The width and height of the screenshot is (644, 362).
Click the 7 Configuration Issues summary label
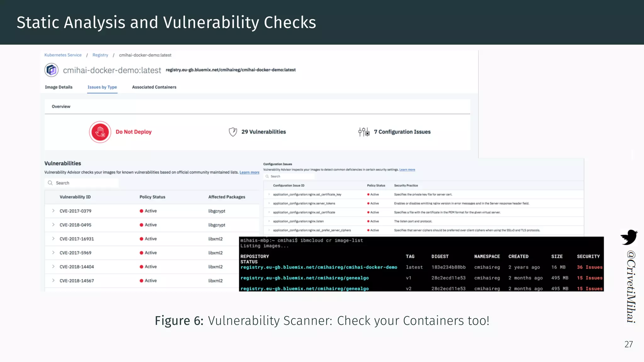point(402,132)
